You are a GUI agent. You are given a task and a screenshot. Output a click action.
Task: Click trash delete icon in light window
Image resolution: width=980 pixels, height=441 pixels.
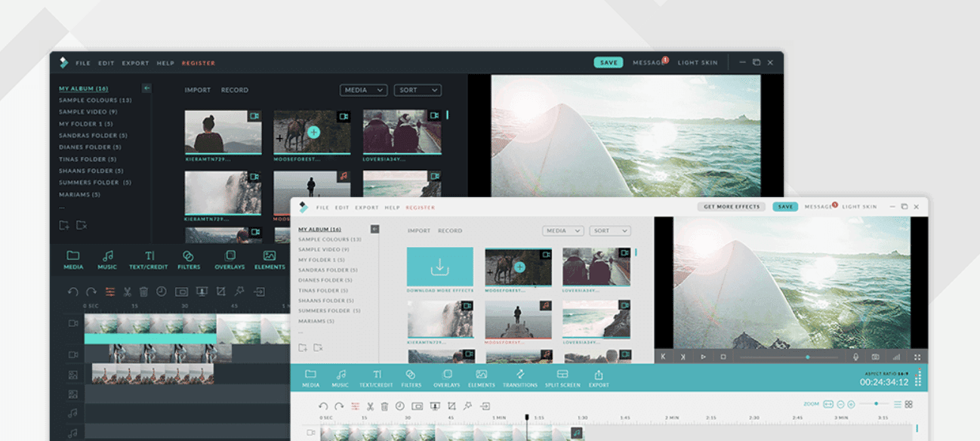pyautogui.click(x=384, y=406)
